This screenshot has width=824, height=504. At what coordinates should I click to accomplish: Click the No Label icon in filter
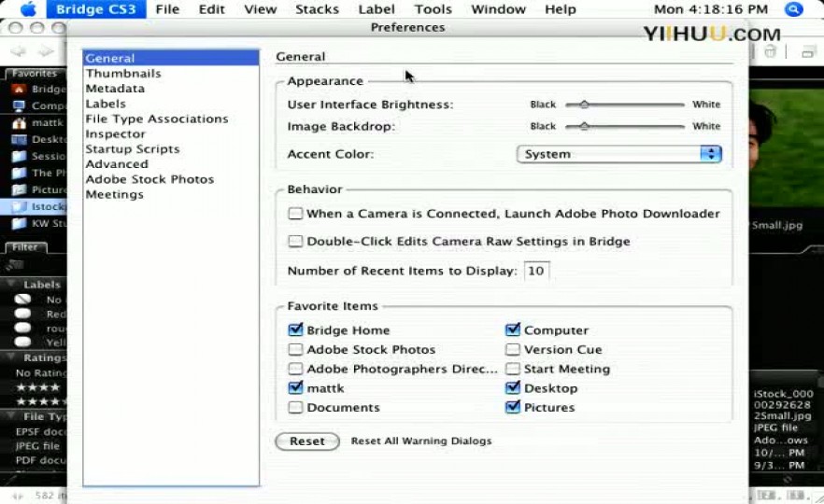tap(22, 300)
